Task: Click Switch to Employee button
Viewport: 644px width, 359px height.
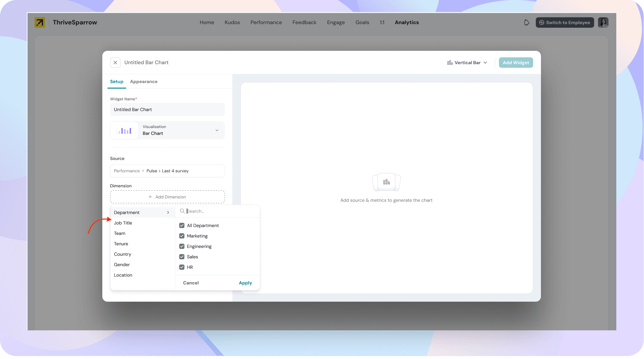Action: point(565,22)
